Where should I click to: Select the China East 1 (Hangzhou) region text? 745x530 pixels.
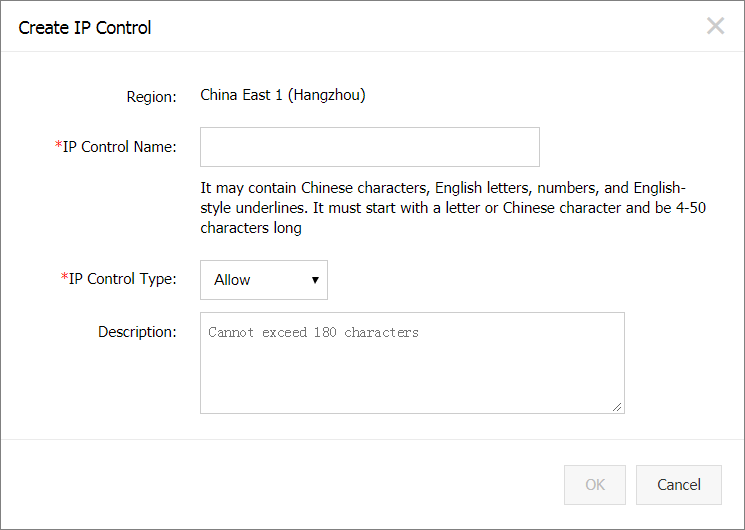pos(283,95)
